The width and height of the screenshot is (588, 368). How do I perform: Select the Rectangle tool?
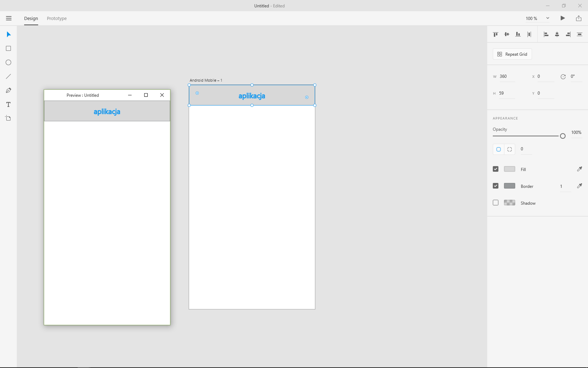pyautogui.click(x=8, y=49)
